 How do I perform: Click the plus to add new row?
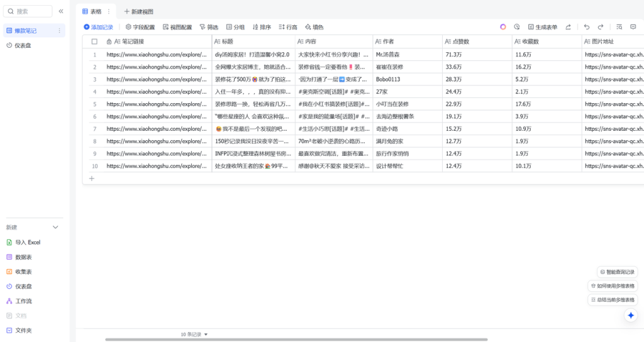[92, 179]
